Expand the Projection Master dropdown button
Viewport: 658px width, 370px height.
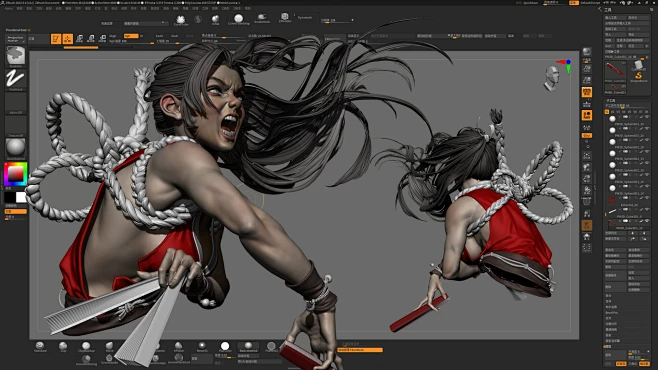click(x=16, y=39)
